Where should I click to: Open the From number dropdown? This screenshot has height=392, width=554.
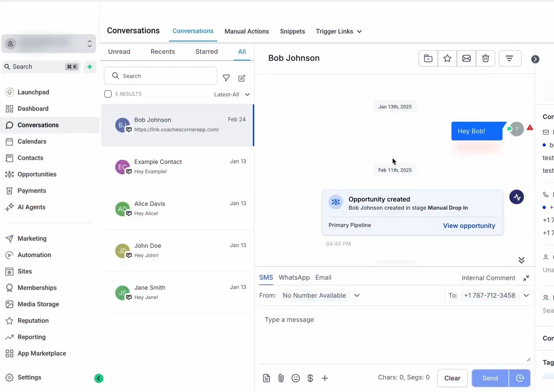(321, 295)
